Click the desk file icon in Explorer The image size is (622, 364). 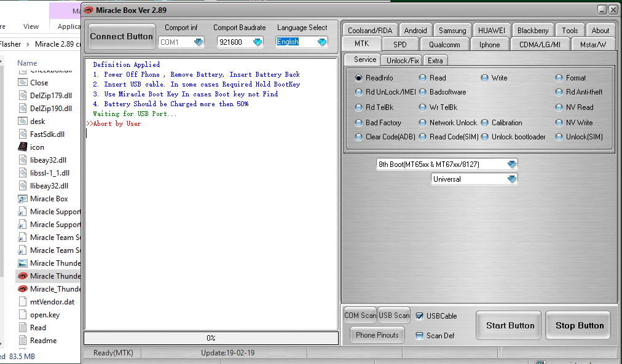coord(23,121)
